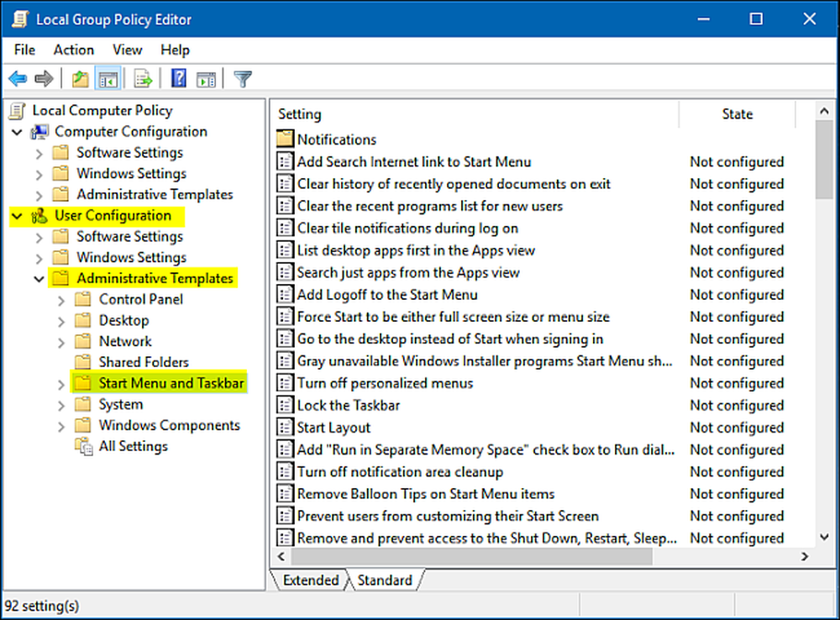Click the vertical scrollbar down arrow
Image resolution: width=840 pixels, height=620 pixels.
825,537
